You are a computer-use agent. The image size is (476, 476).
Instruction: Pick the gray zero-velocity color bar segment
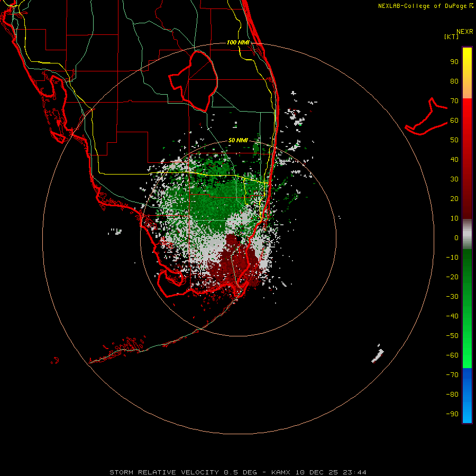point(467,234)
